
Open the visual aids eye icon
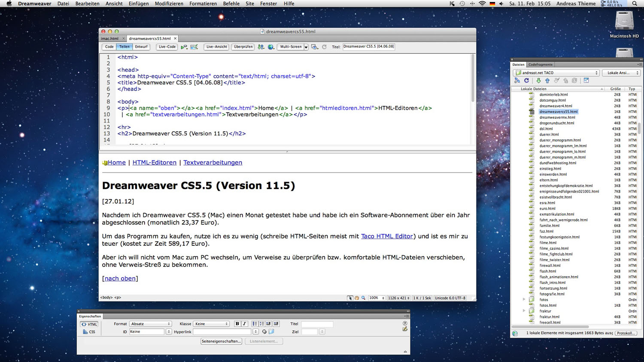(315, 47)
